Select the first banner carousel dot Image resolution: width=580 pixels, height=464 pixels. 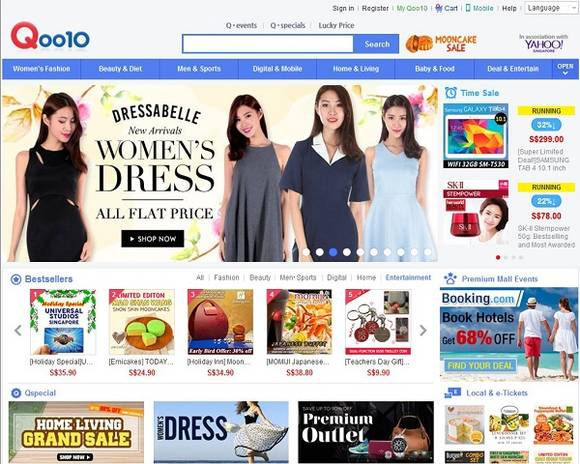coord(306,252)
